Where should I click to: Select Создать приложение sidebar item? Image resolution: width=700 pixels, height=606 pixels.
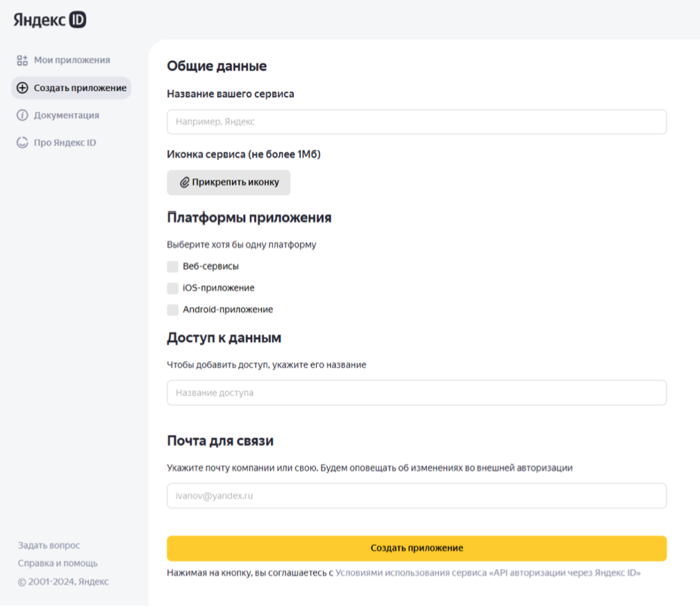point(72,88)
